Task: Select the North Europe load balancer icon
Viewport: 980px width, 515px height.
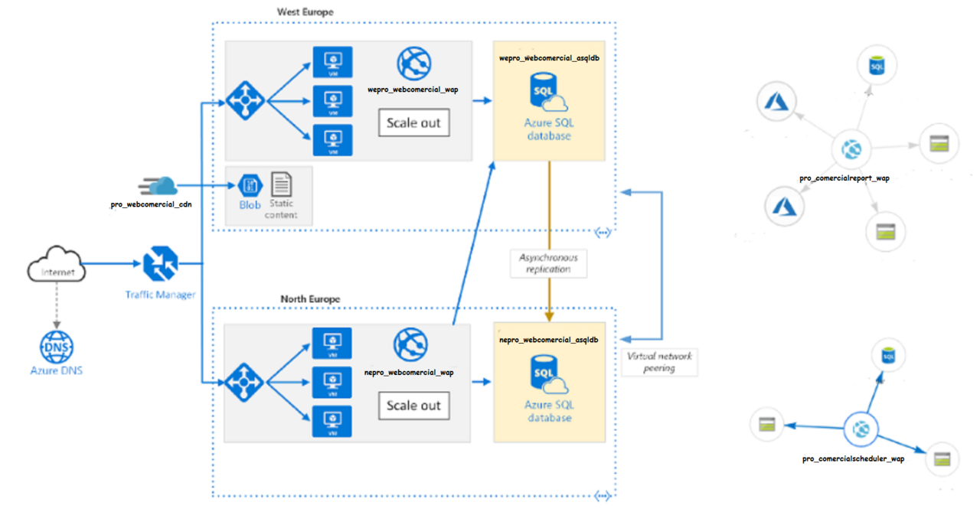Action: (x=245, y=381)
